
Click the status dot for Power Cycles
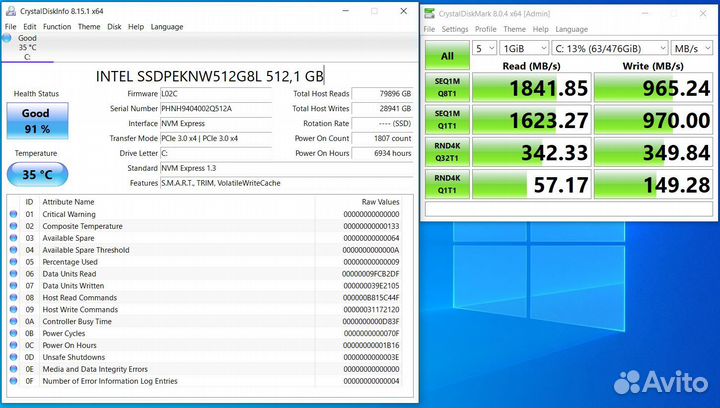click(x=13, y=333)
